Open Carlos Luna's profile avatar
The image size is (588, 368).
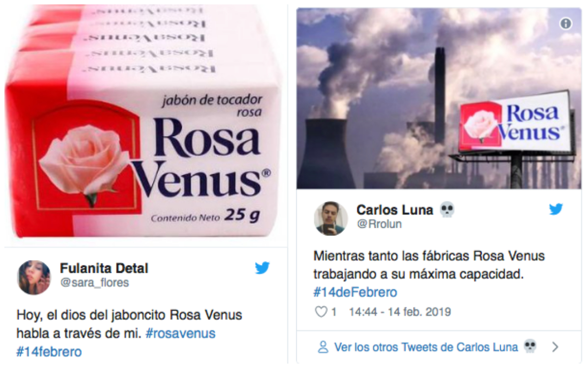click(331, 218)
